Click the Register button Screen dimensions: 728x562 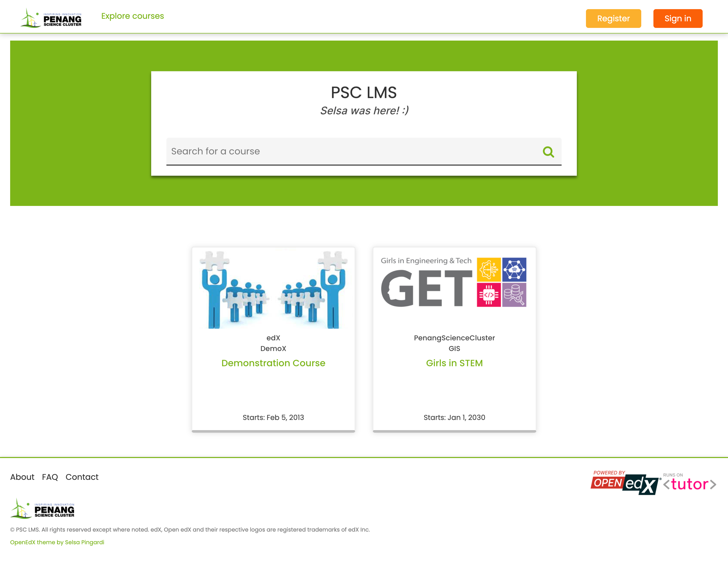[x=613, y=18]
